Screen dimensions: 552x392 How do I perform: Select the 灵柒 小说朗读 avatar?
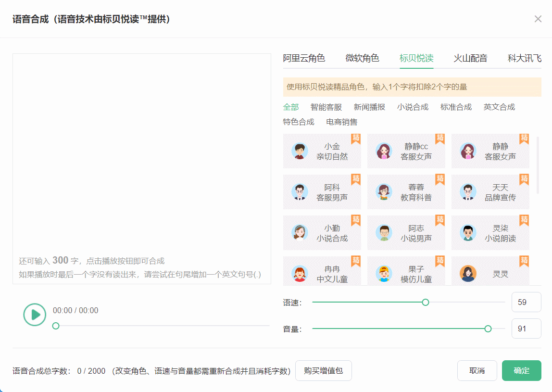point(468,233)
